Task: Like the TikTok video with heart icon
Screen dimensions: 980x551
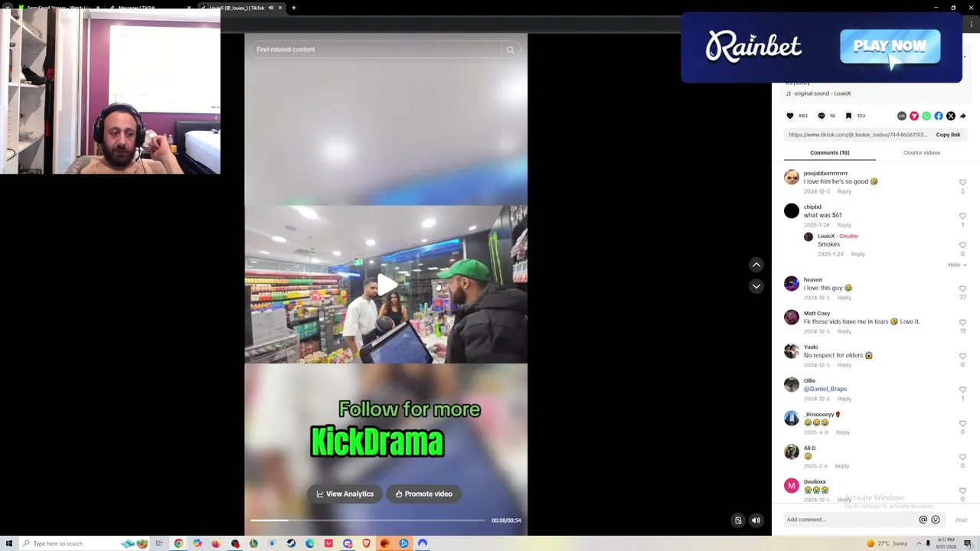Action: [x=790, y=116]
